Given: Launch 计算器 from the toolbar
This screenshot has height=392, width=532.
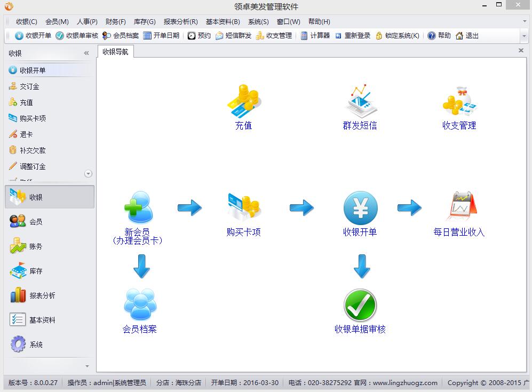Looking at the screenshot, I should [x=315, y=36].
